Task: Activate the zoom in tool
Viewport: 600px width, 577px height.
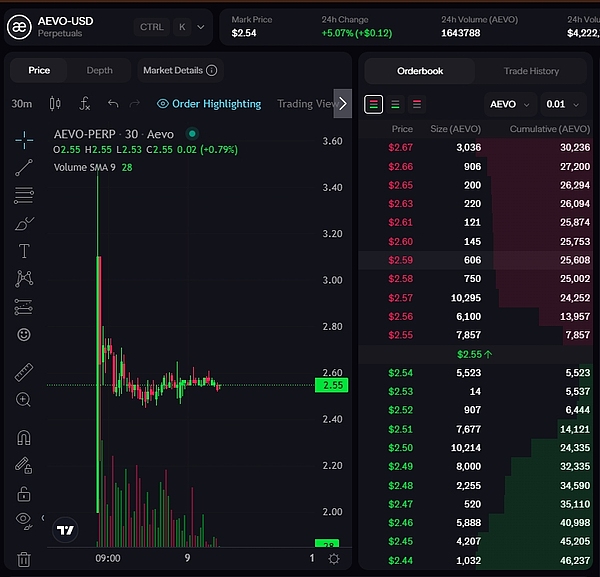Action: [24, 400]
